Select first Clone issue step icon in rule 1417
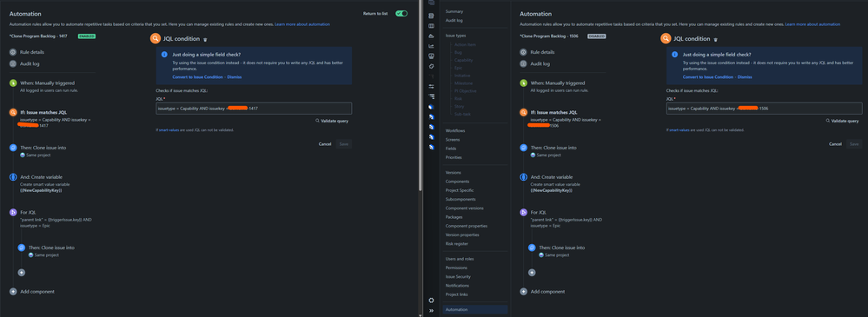868x317 pixels. (x=13, y=148)
